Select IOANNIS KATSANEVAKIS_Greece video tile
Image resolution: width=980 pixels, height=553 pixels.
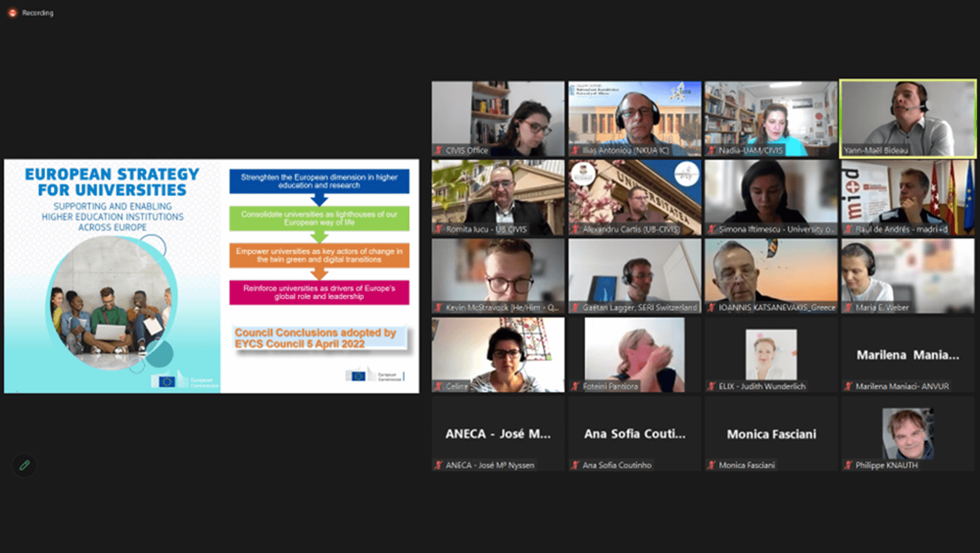pos(771,276)
